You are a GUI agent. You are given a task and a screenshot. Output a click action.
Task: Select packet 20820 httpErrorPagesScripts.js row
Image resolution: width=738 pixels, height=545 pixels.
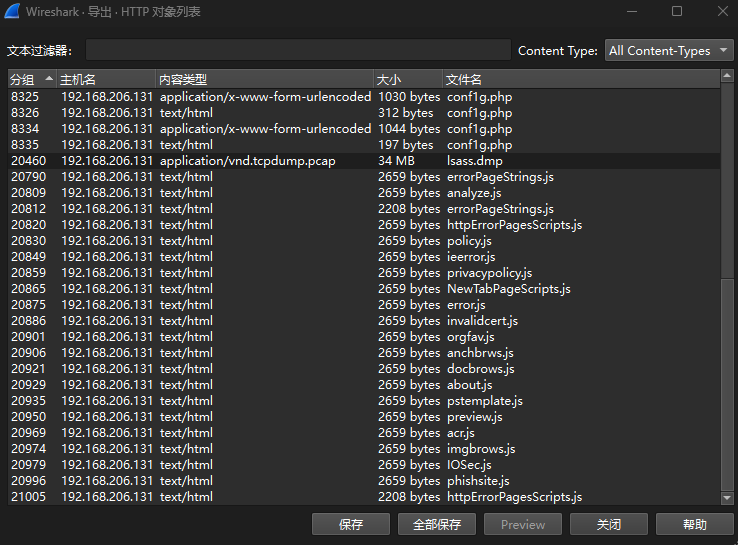click(364, 225)
